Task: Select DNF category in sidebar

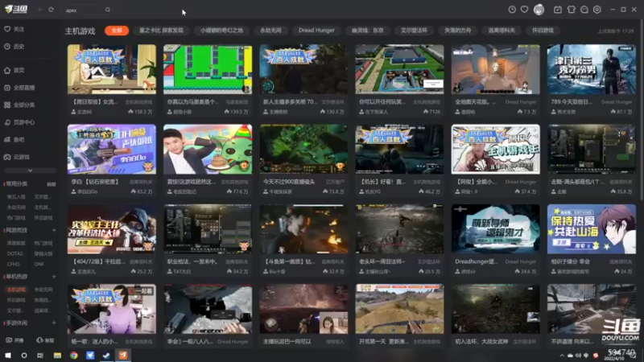Action: 39,264
